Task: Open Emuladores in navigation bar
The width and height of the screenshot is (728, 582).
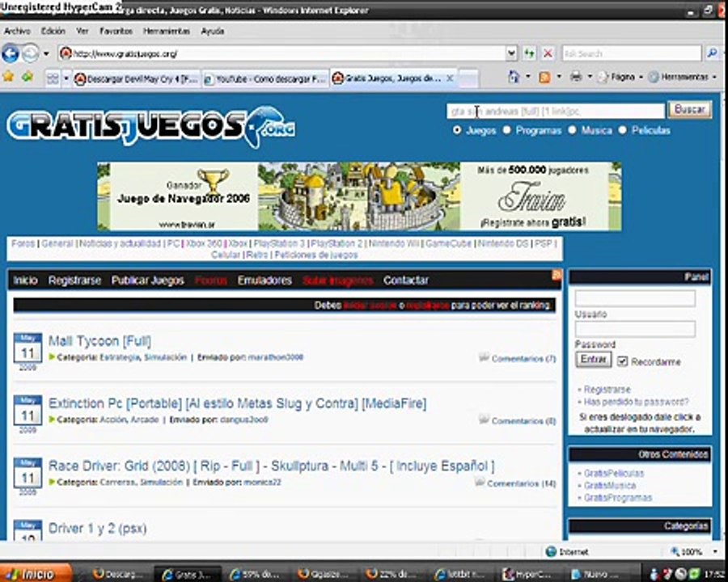Action: pyautogui.click(x=265, y=280)
